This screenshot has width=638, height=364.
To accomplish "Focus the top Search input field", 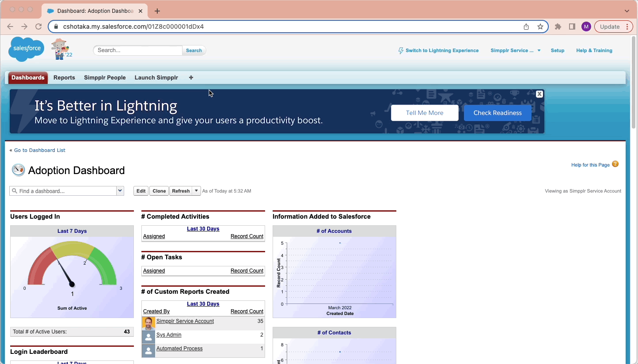I will tap(138, 50).
